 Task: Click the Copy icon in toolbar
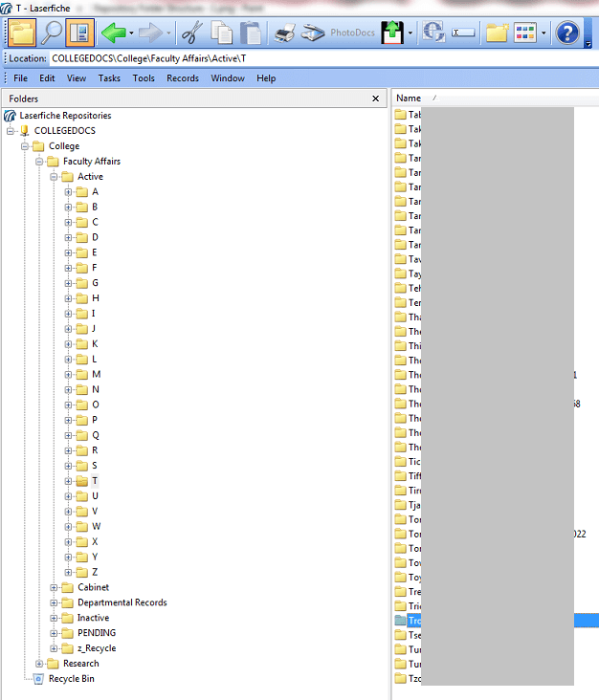[222, 33]
